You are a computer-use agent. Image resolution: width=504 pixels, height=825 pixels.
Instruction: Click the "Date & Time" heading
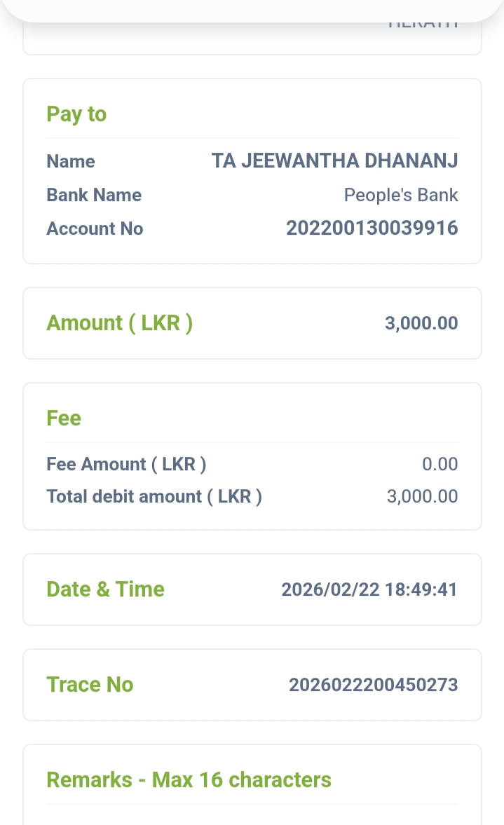click(105, 589)
